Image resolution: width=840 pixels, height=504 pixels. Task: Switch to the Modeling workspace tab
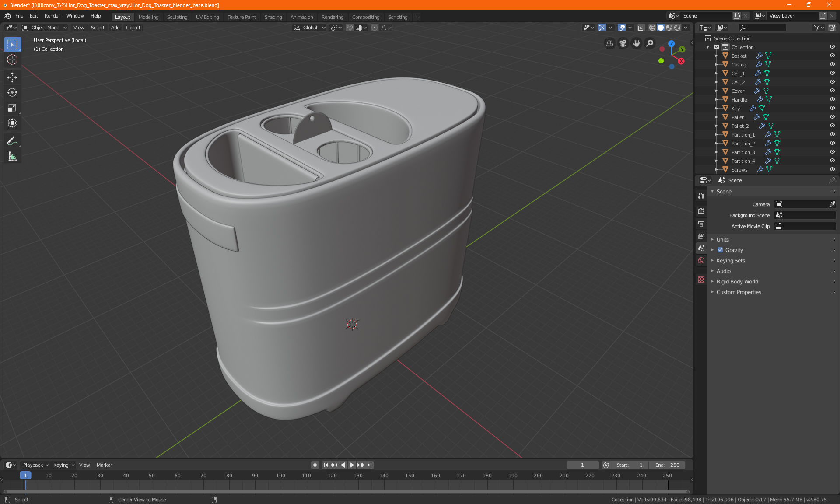[148, 17]
